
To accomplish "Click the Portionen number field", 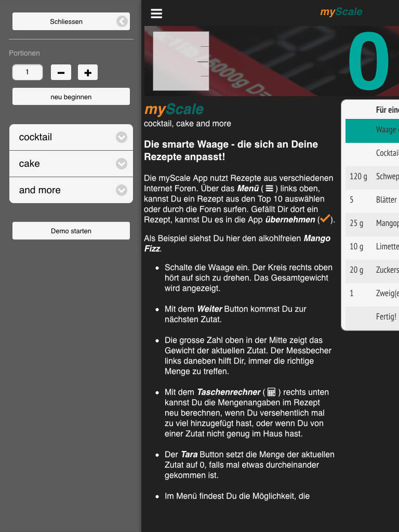I will pyautogui.click(x=28, y=72).
